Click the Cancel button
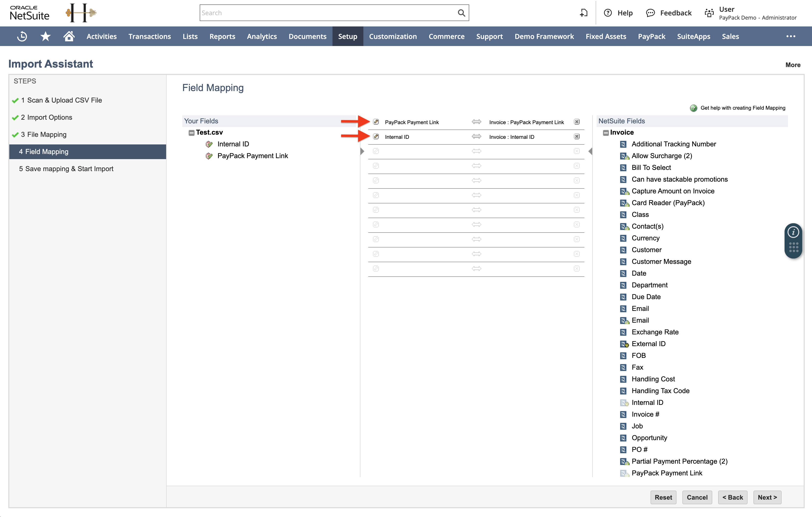The image size is (812, 517). coord(697,497)
